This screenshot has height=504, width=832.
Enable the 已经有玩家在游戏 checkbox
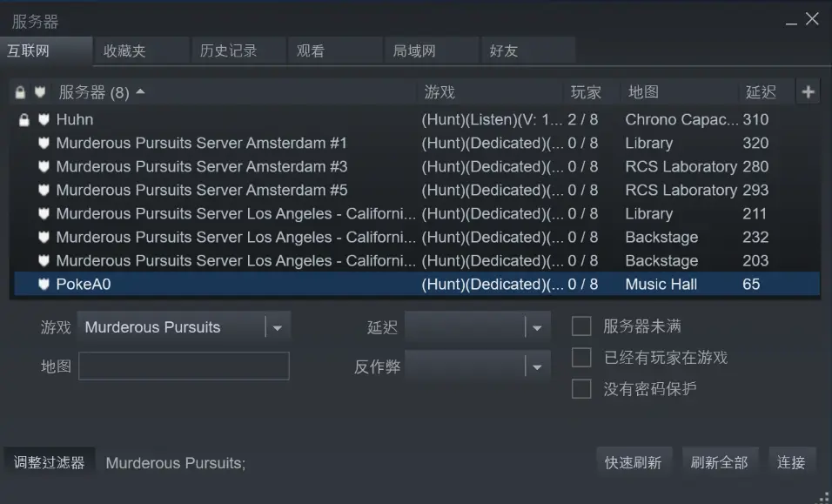(x=581, y=358)
